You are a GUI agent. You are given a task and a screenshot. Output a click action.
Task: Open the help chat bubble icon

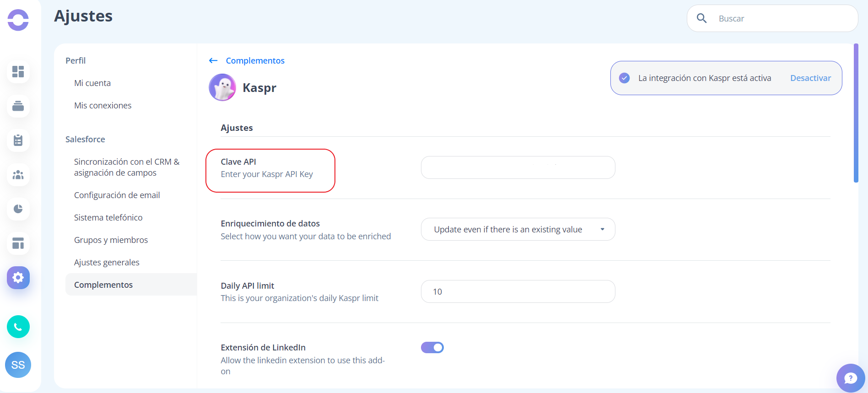[851, 378]
